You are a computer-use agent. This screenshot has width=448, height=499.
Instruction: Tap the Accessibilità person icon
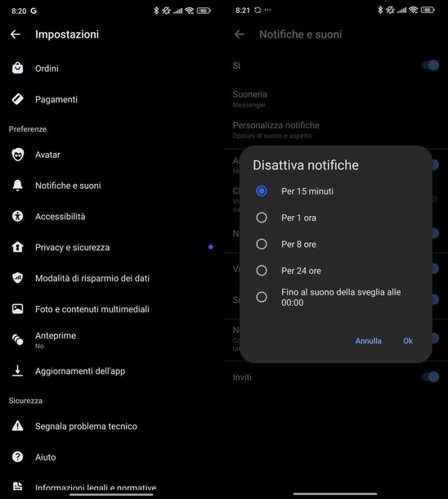[17, 216]
